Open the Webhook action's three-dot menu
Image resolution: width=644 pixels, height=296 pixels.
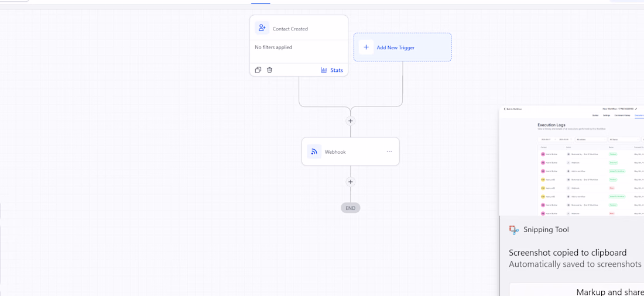[389, 152]
